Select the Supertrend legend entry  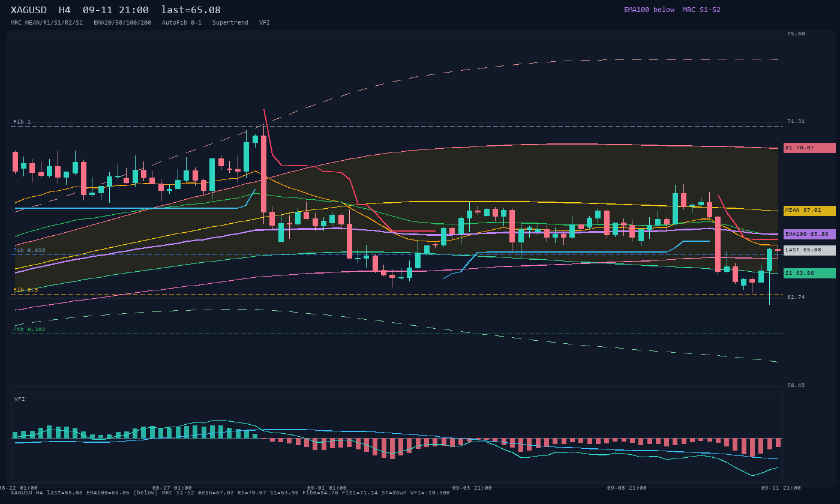tap(230, 23)
